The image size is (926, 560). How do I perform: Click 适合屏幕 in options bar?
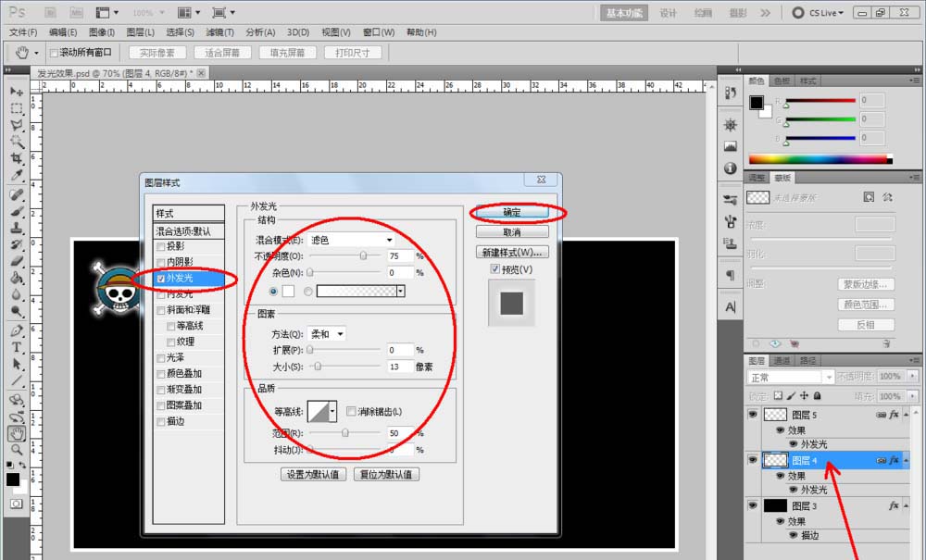(222, 53)
